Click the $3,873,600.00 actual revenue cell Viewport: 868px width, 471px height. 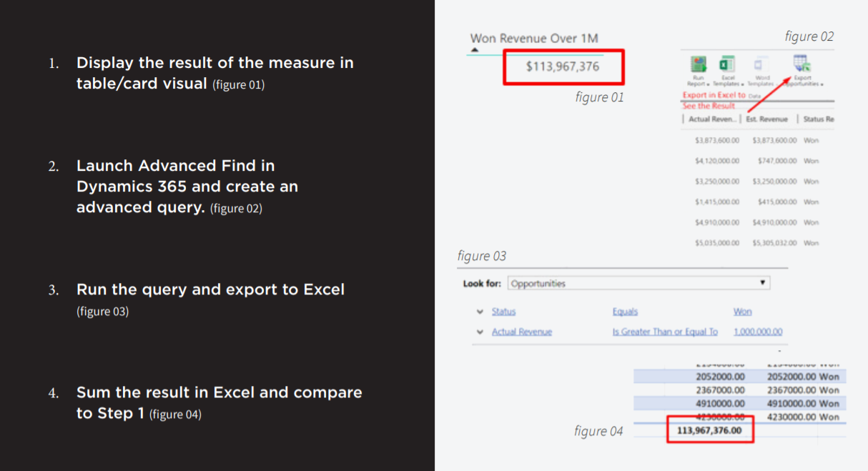pyautogui.click(x=716, y=140)
